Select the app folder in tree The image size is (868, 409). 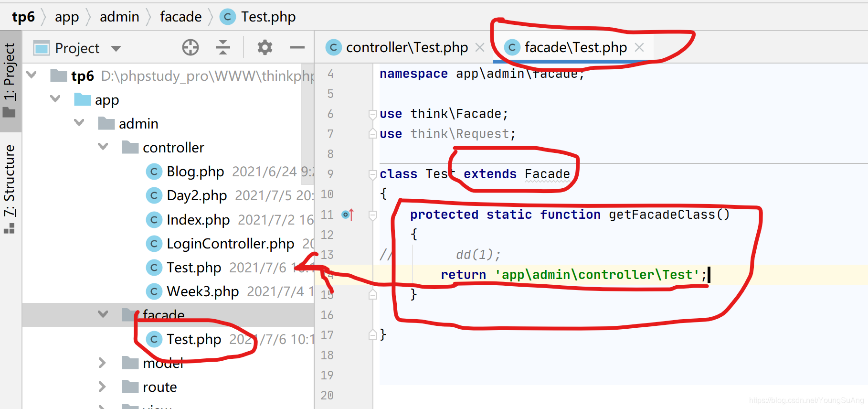click(x=107, y=100)
